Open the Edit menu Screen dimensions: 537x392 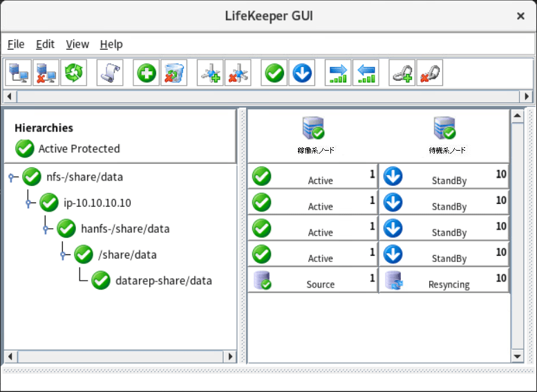(45, 44)
